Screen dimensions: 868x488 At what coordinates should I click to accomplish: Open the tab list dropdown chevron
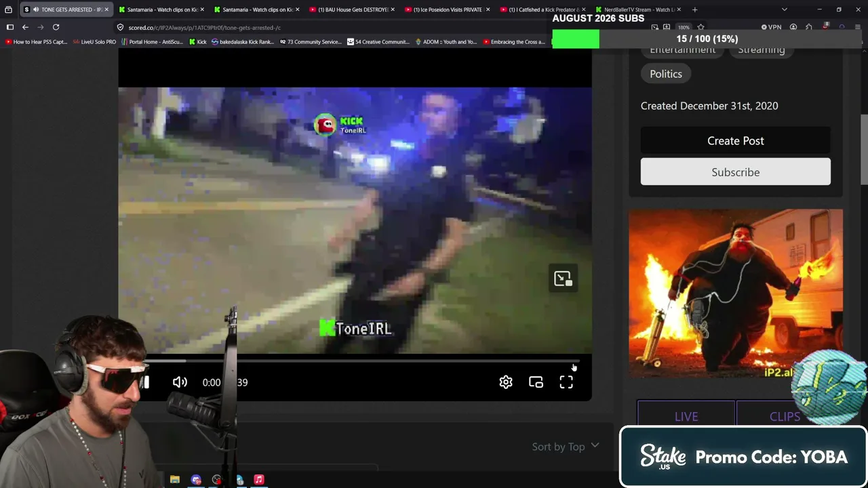pyautogui.click(x=785, y=9)
